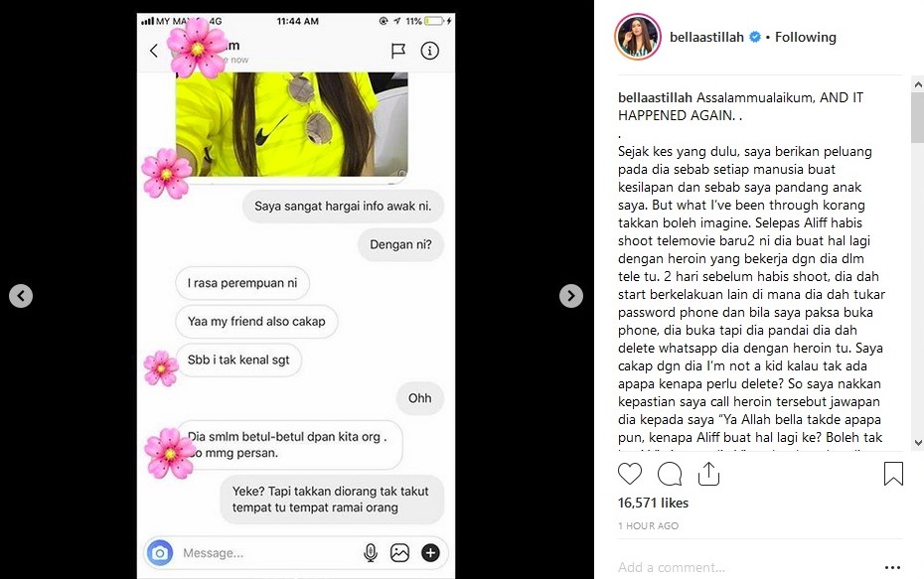Share the post using share icon
Screen dimensions: 924x579
[x=708, y=474]
